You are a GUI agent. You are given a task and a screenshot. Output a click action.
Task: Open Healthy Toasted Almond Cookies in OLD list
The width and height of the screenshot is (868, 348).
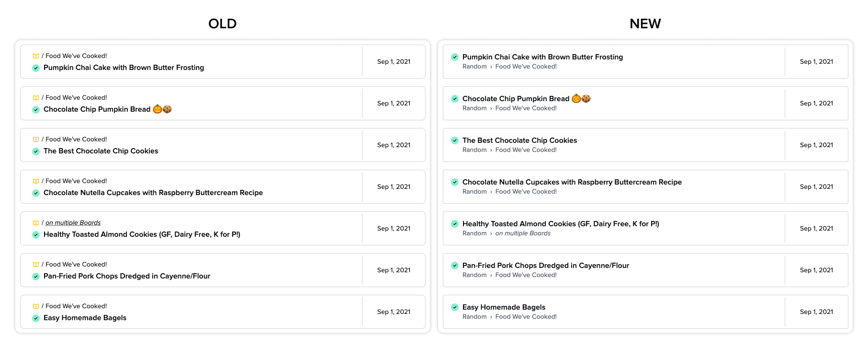point(142,234)
